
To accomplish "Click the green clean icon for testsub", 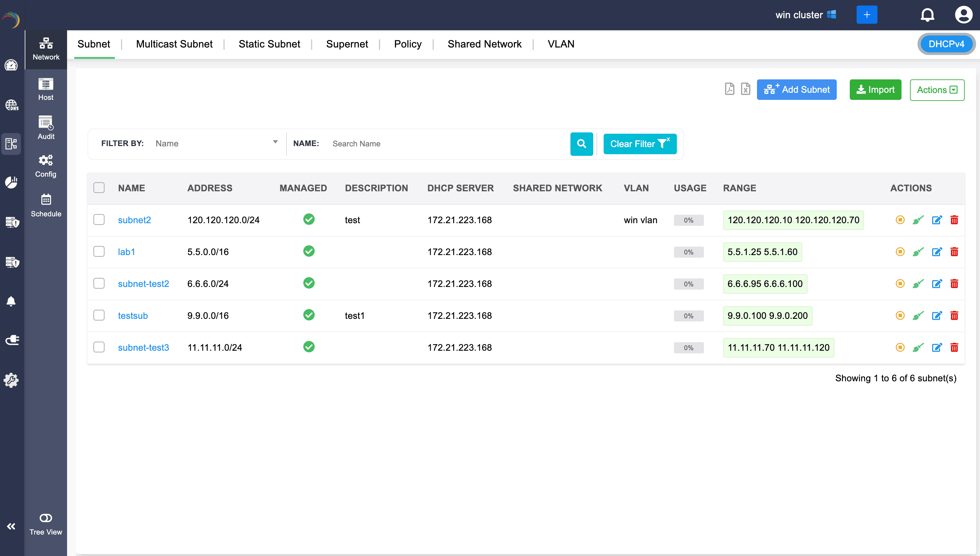I will tap(918, 316).
